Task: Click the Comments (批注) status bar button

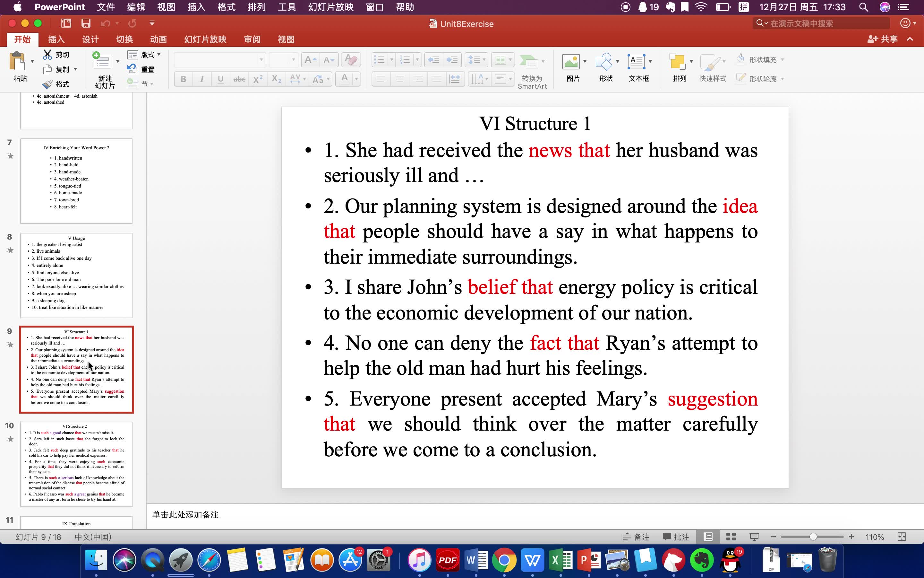Action: click(x=676, y=537)
